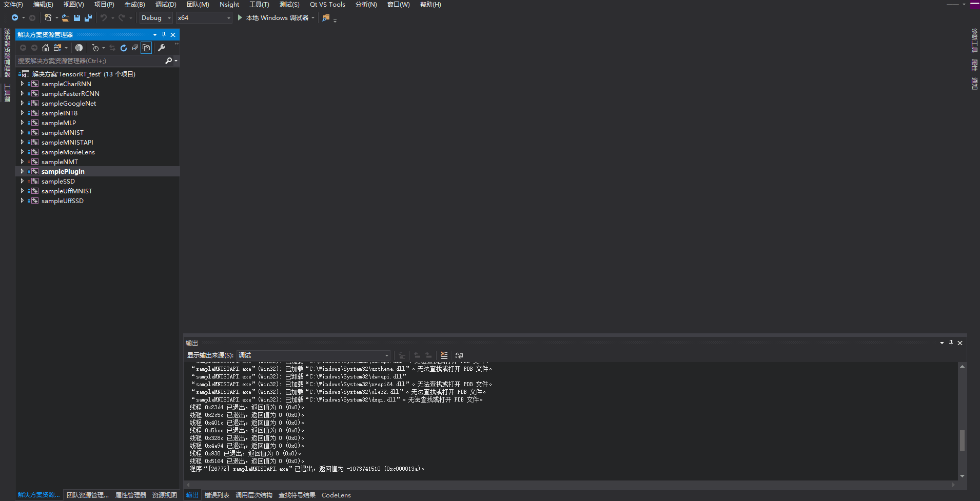980x501 pixels.
Task: Switch to the 调用层次结构 tab
Action: point(254,495)
